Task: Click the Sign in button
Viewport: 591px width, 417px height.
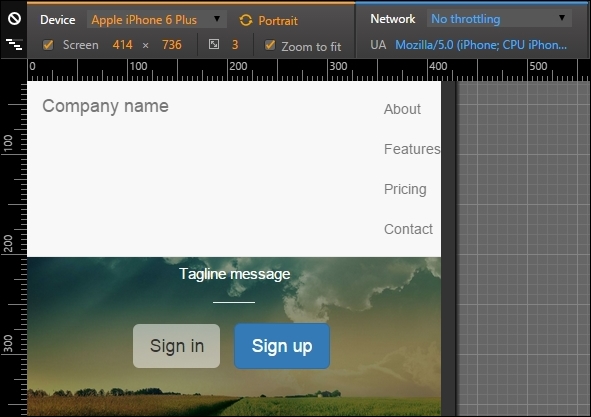Action: point(176,346)
